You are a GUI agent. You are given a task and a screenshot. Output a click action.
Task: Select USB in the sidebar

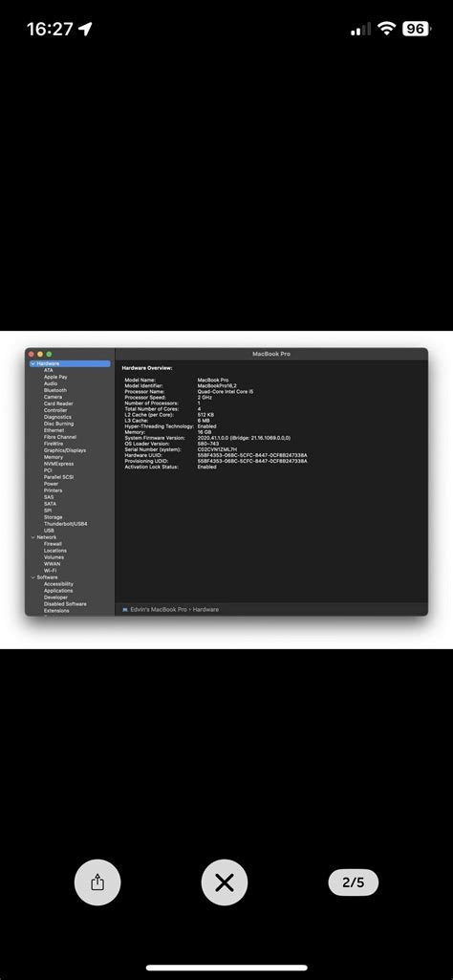49,531
